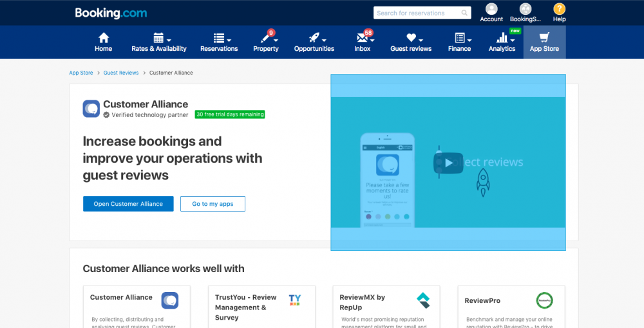
Task: Click the Help label text
Action: [x=559, y=19]
